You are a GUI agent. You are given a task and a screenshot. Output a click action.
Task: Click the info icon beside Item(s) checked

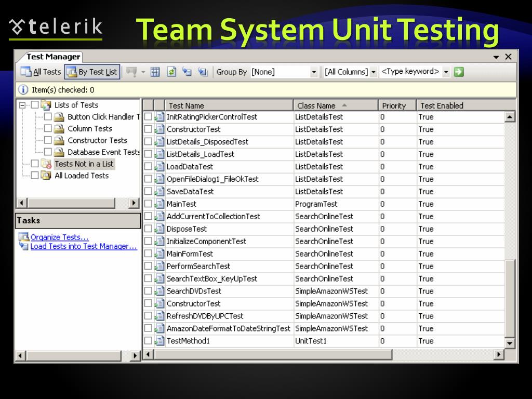23,90
